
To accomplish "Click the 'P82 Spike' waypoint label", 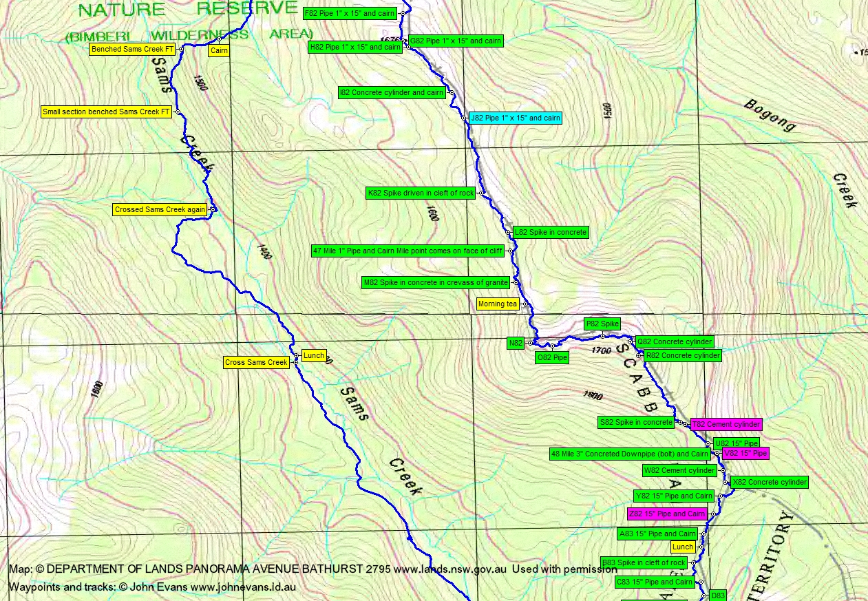I will [x=602, y=324].
